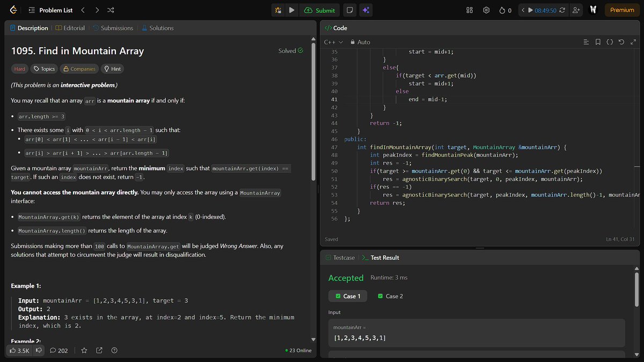Viewport: 644px width, 362px height.
Task: Start the debugger with the bug icon
Action: click(x=278, y=10)
